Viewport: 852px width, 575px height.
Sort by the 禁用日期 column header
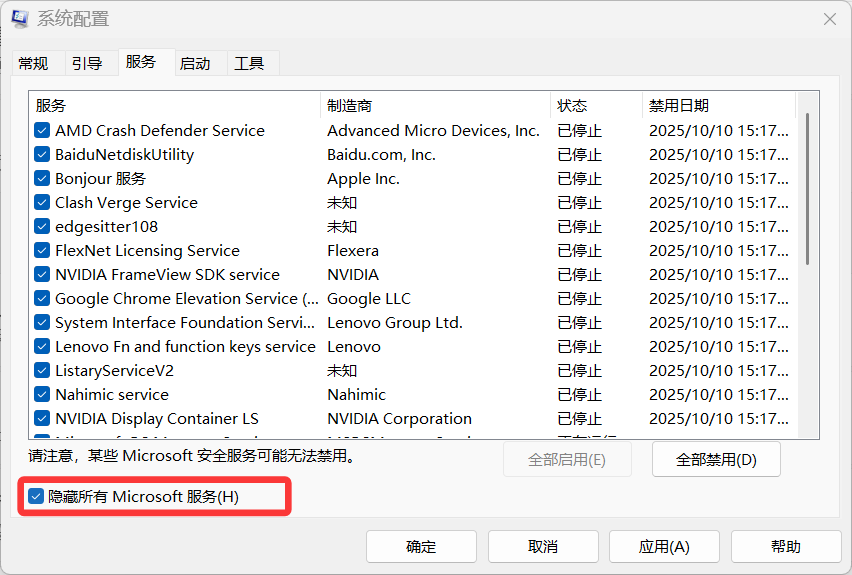click(719, 105)
